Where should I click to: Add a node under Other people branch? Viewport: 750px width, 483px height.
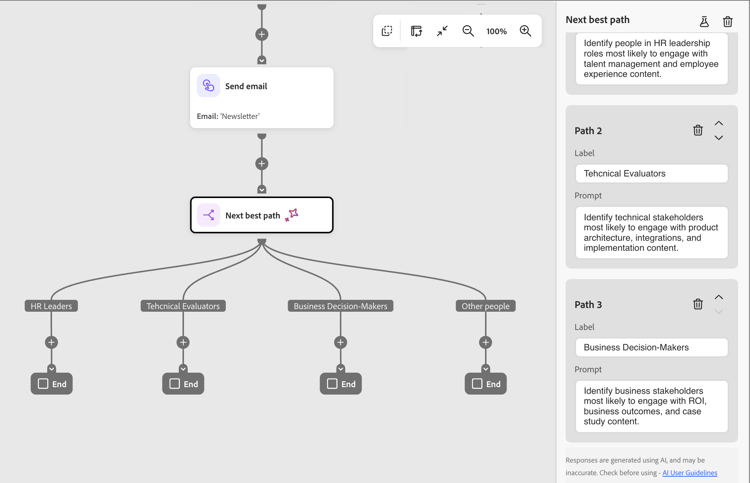click(485, 342)
